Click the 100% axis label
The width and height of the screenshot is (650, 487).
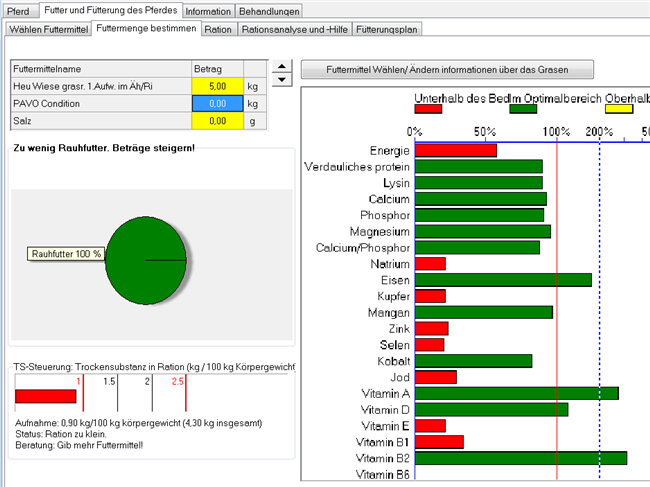pos(556,132)
